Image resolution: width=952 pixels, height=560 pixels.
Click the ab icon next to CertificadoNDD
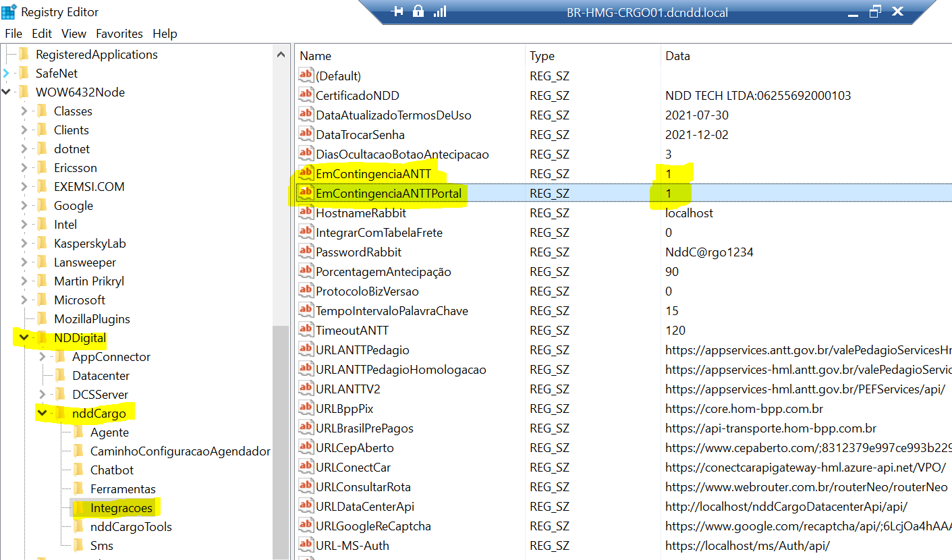tap(306, 96)
